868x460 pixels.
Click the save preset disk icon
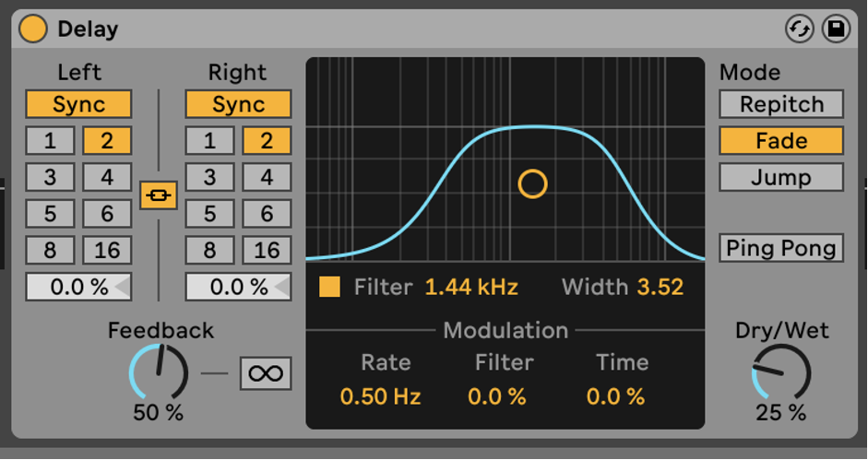(x=836, y=29)
